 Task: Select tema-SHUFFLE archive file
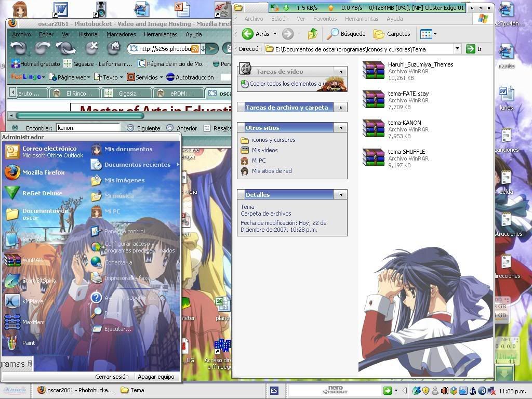coord(395,158)
